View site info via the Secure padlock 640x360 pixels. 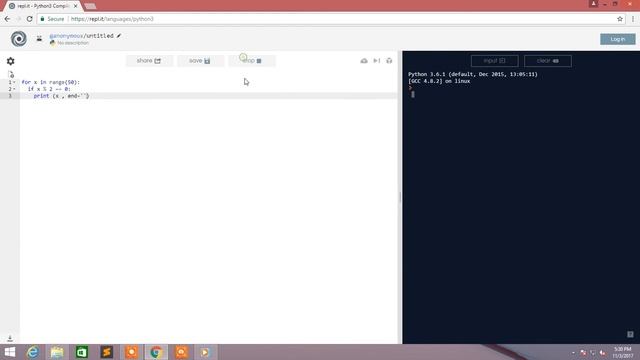42,19
